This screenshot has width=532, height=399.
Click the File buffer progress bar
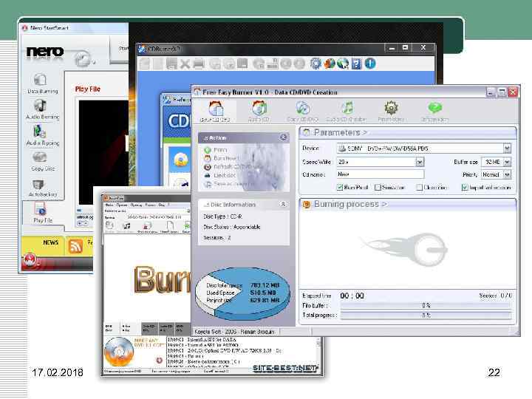426,305
